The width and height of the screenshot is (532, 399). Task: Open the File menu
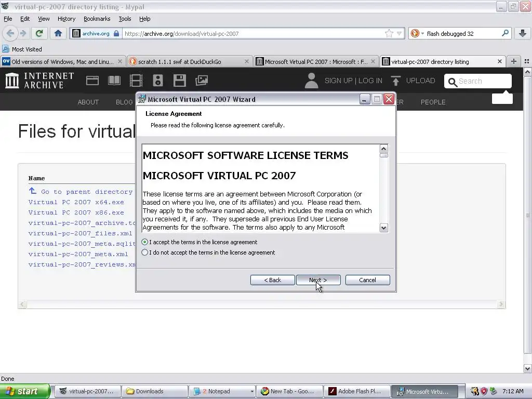coord(8,19)
